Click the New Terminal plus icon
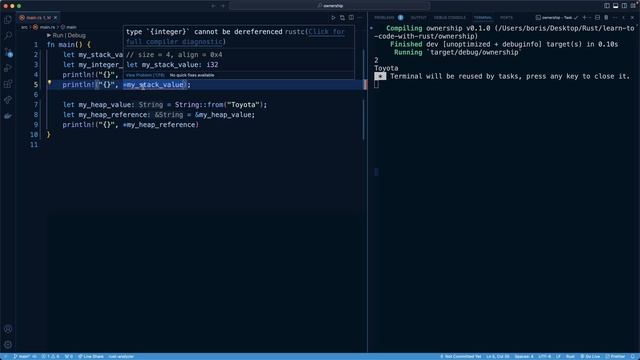640x360 pixels. click(x=584, y=18)
